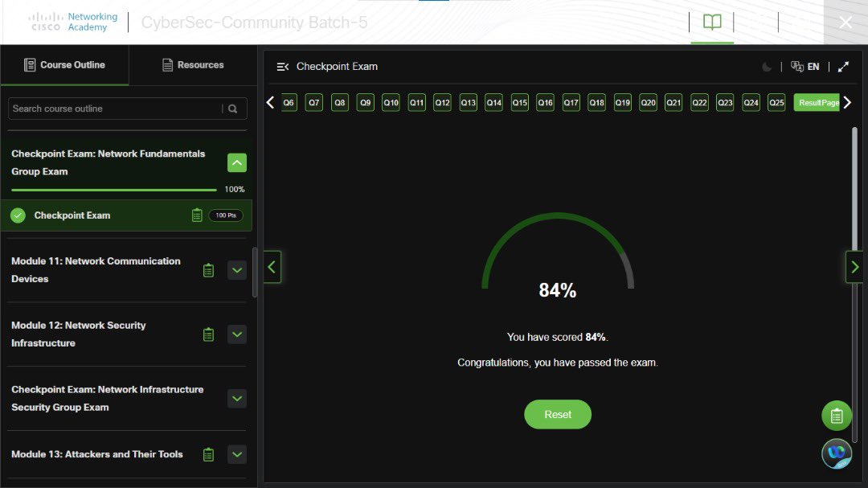This screenshot has width=868, height=488.
Task: Switch to the Resources tab
Action: click(x=192, y=65)
